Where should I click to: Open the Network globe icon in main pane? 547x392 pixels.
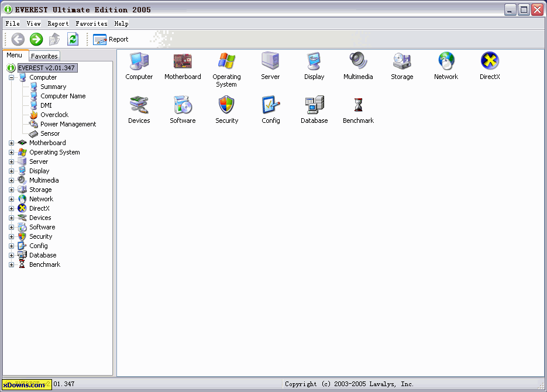[446, 61]
